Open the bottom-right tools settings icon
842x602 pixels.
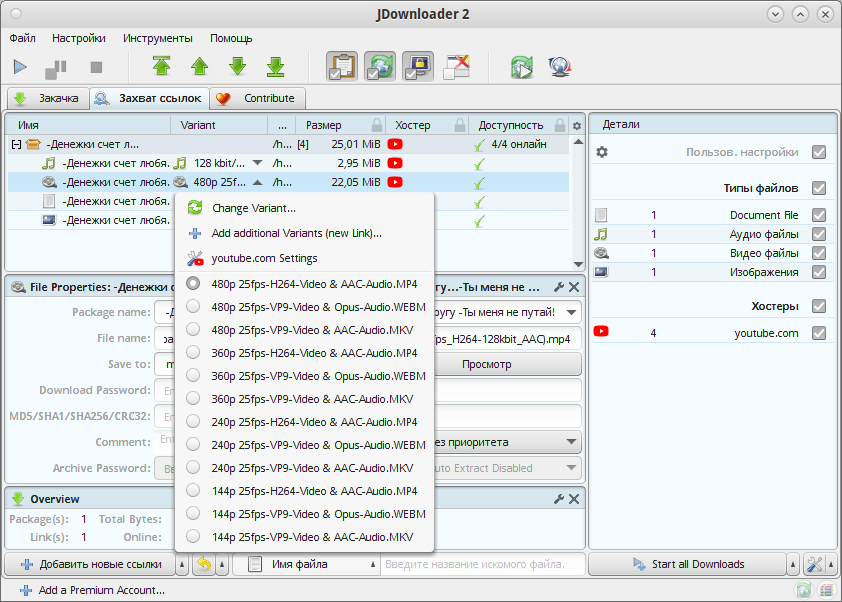pyautogui.click(x=815, y=564)
